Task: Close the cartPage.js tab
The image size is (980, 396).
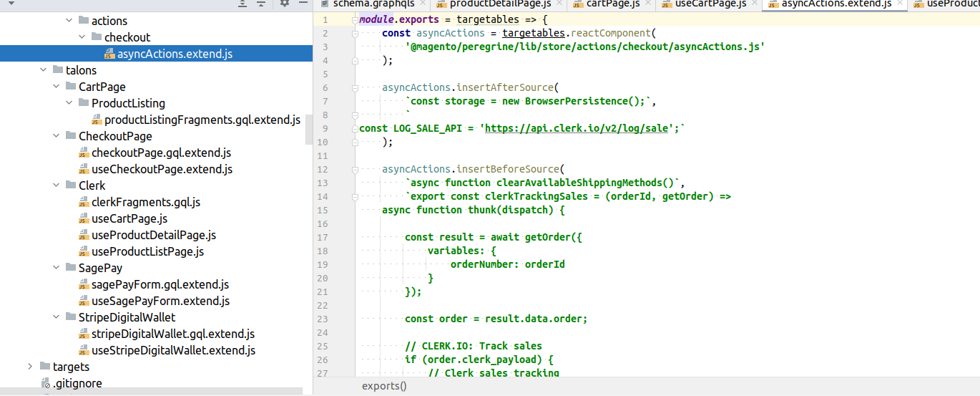Action: coord(649,4)
